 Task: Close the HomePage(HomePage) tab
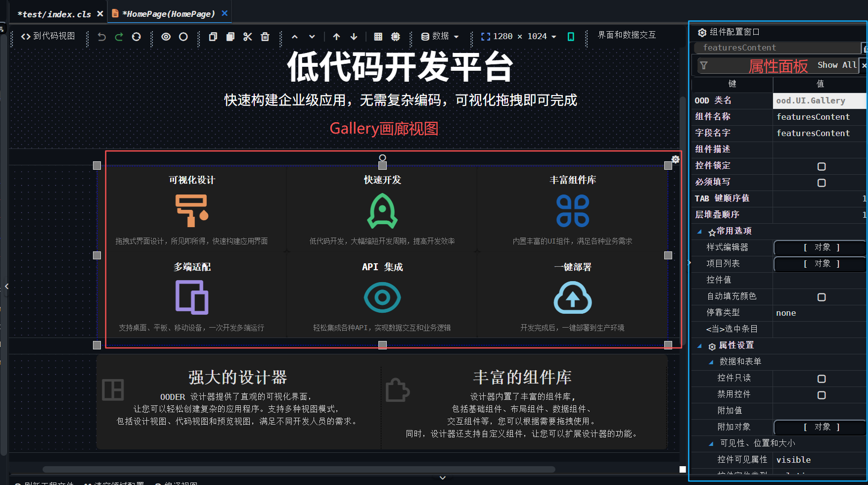point(225,13)
